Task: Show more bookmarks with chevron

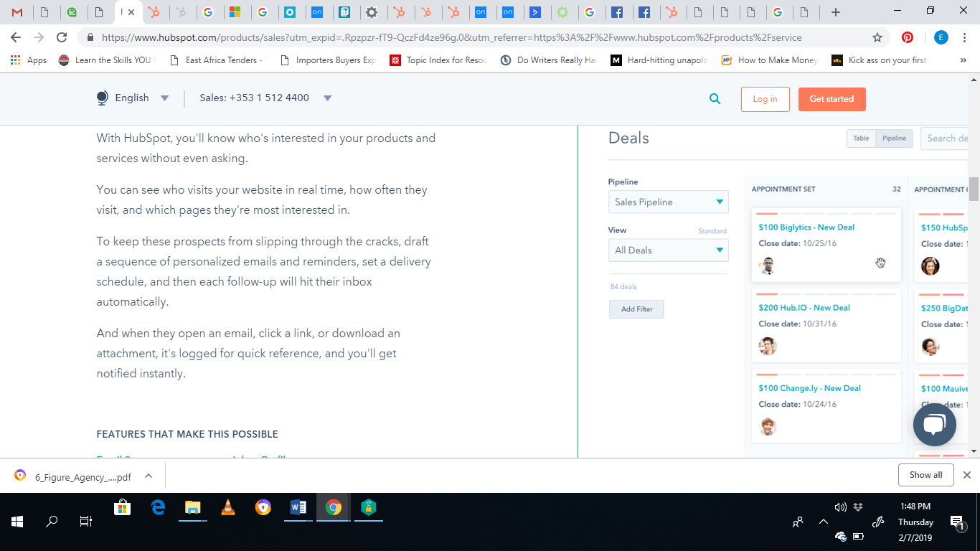Action: 963,60
